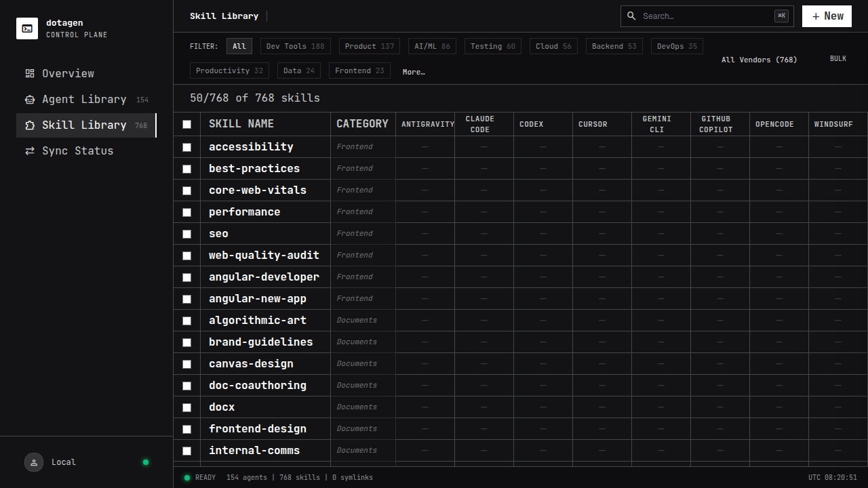
Task: Check the web-quality-audit skill checkbox
Action: coord(187,256)
